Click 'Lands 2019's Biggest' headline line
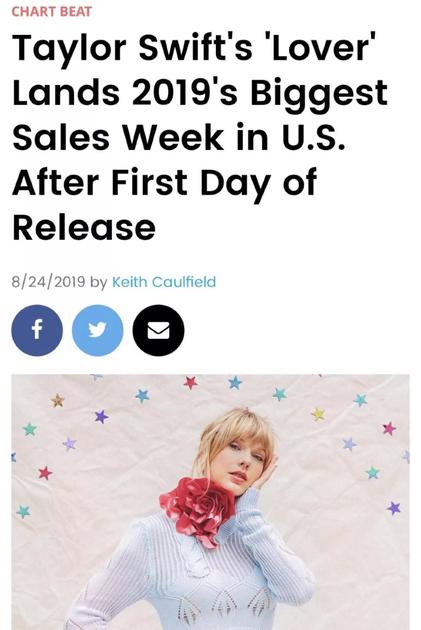The width and height of the screenshot is (421, 630). (200, 94)
